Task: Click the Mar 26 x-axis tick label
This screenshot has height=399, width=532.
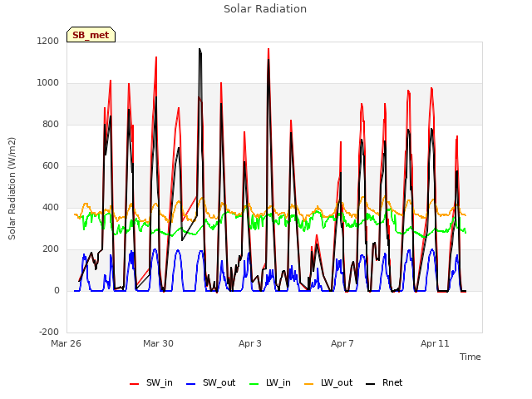Action: pyautogui.click(x=66, y=343)
